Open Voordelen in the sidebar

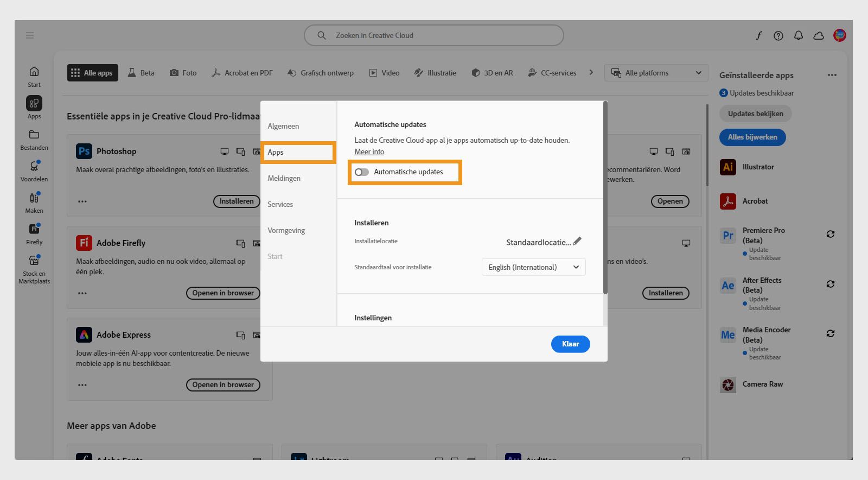pyautogui.click(x=34, y=171)
